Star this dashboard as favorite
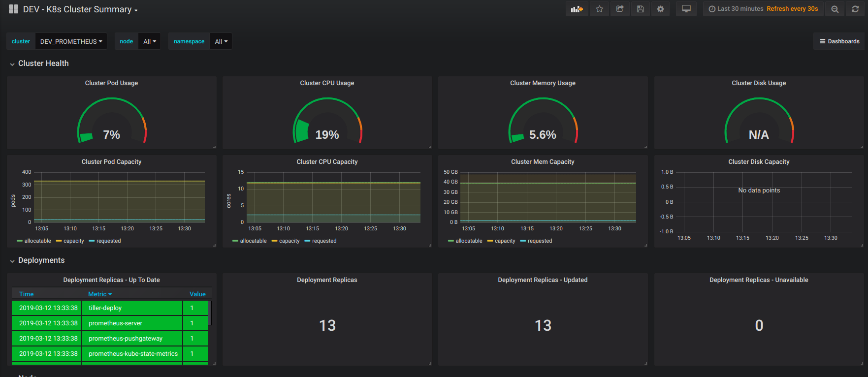The image size is (868, 377). tap(599, 9)
